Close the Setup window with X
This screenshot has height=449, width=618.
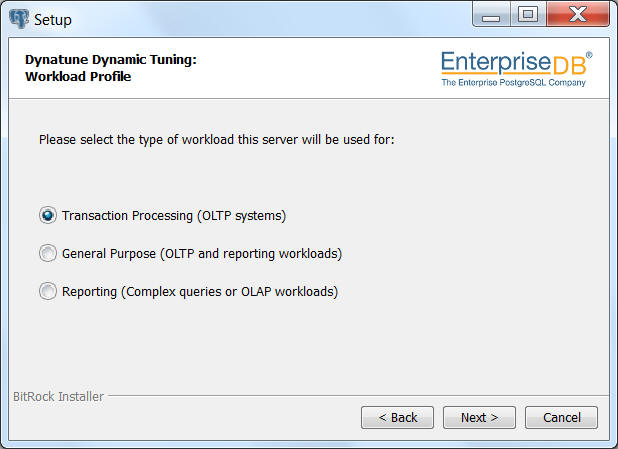pyautogui.click(x=578, y=15)
